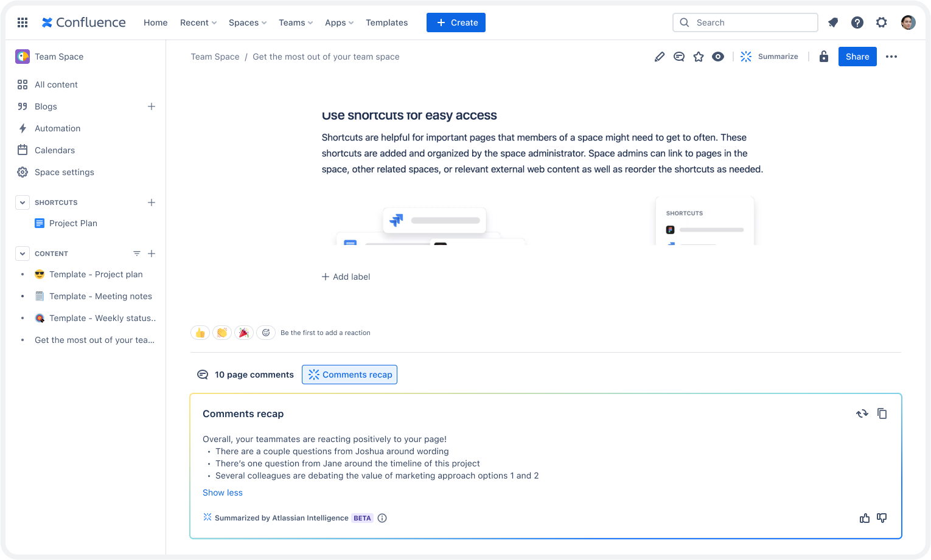
Task: Give thumbs up feedback on the recap
Action: point(865,518)
